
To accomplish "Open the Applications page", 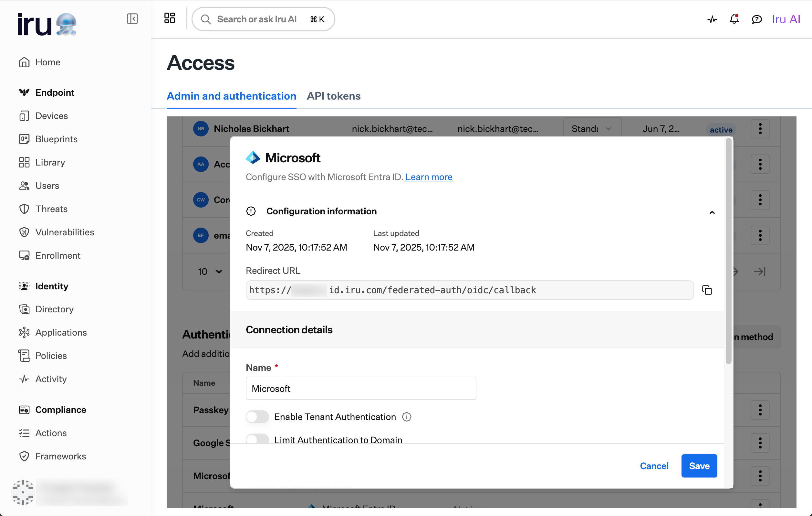I will (x=61, y=332).
